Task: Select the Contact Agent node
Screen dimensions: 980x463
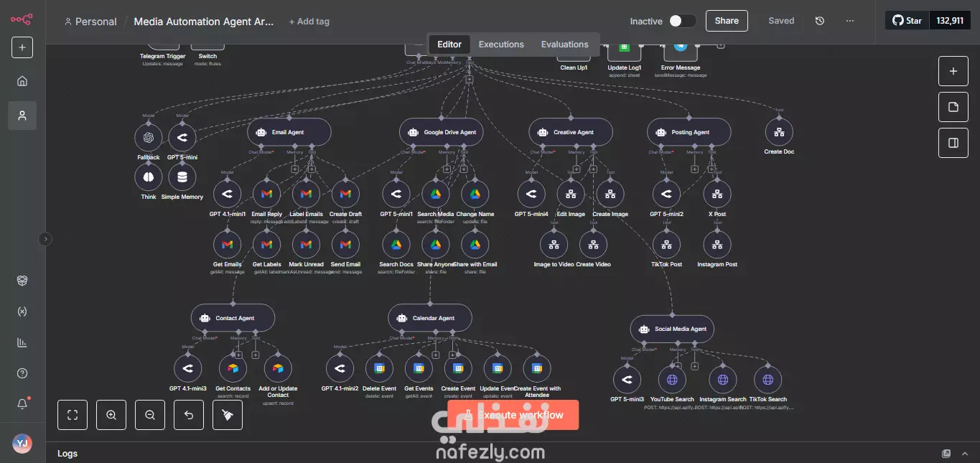Action: tap(233, 318)
